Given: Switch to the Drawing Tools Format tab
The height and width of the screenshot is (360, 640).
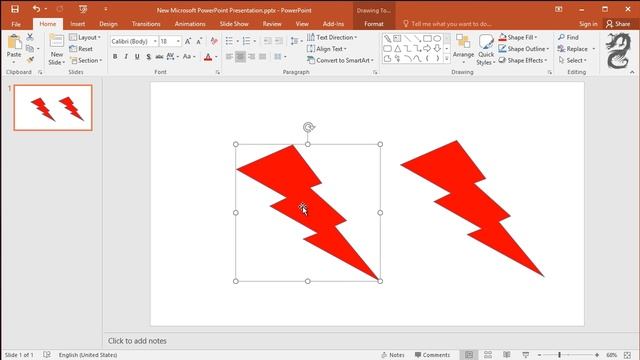Looking at the screenshot, I should point(373,24).
